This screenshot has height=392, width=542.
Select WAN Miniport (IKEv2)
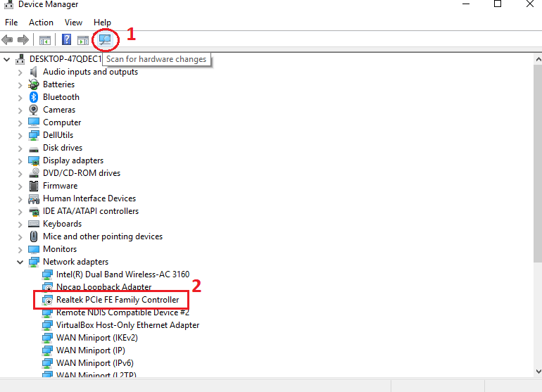pos(97,338)
